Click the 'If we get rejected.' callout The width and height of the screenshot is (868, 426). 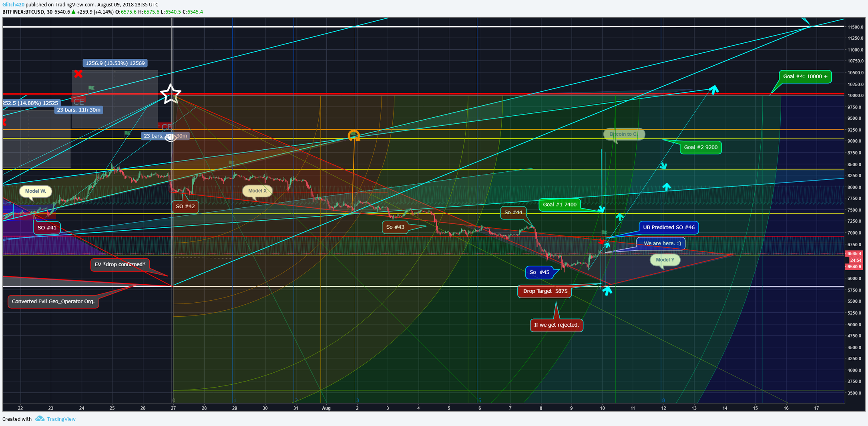[x=557, y=325]
